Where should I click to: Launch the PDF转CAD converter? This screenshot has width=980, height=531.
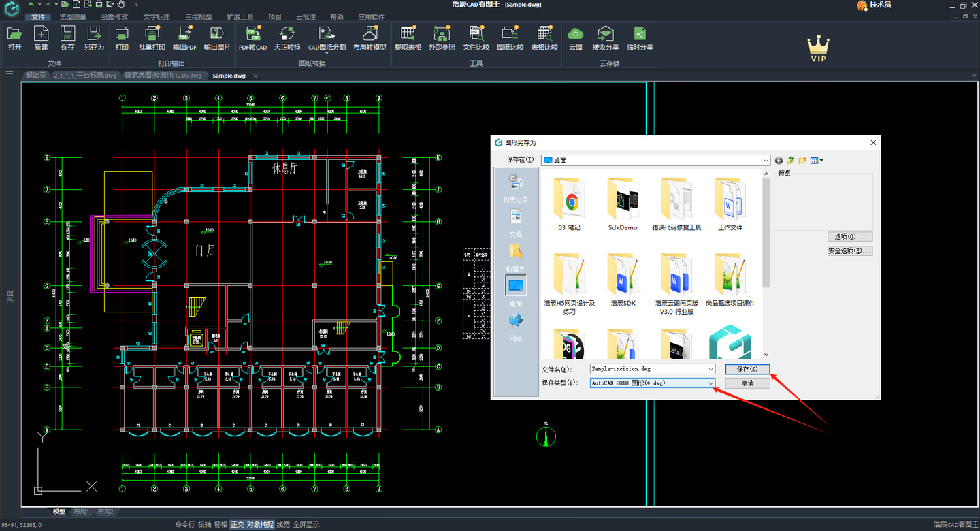tap(252, 38)
